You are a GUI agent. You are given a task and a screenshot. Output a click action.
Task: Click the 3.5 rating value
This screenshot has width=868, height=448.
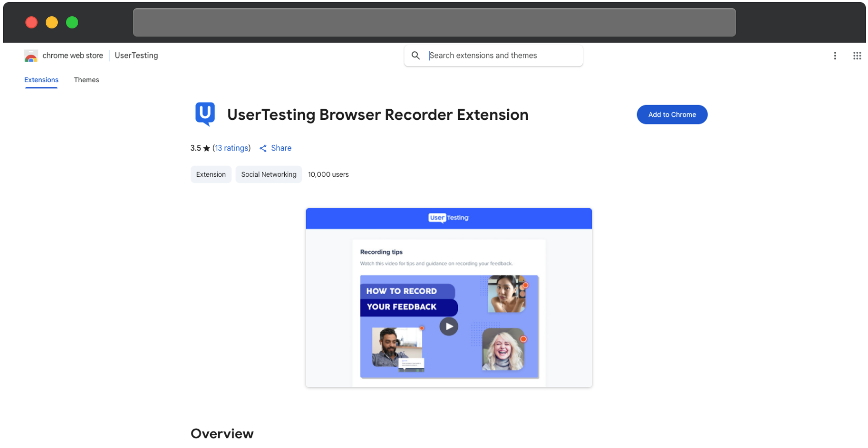(195, 148)
